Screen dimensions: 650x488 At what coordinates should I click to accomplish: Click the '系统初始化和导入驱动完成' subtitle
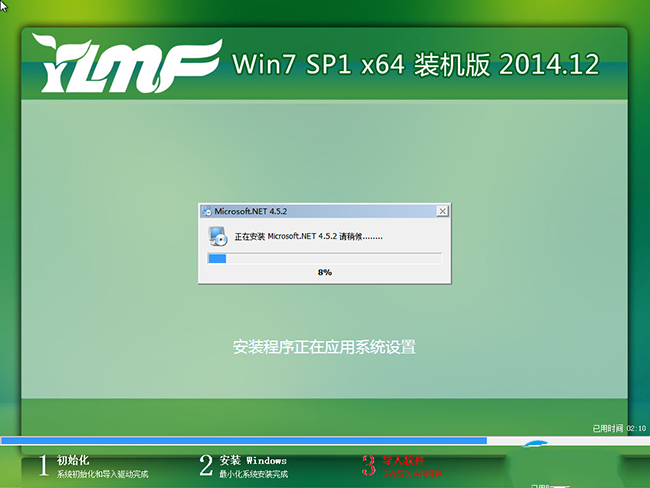pos(103,473)
